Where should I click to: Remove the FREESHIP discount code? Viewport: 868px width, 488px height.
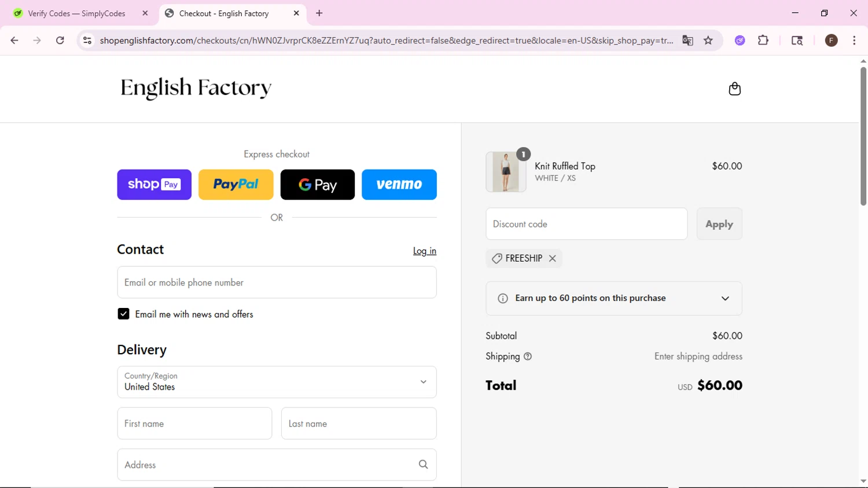(x=553, y=259)
